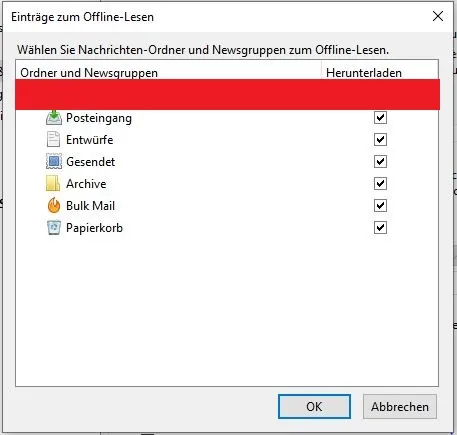Select the Papierkorb folder label
The height and width of the screenshot is (435, 457).
pos(94,228)
